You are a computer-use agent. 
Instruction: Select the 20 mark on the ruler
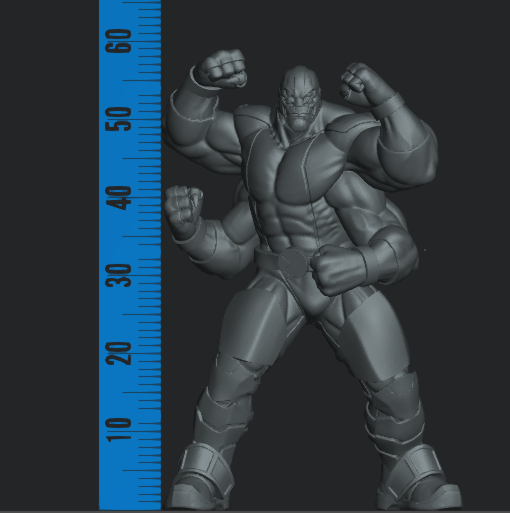pyautogui.click(x=118, y=353)
